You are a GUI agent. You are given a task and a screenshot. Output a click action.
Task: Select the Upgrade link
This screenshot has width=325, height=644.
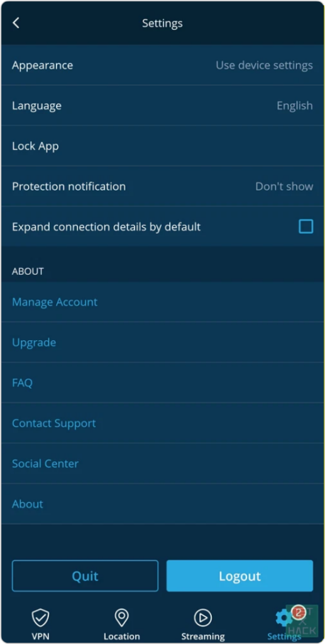34,343
